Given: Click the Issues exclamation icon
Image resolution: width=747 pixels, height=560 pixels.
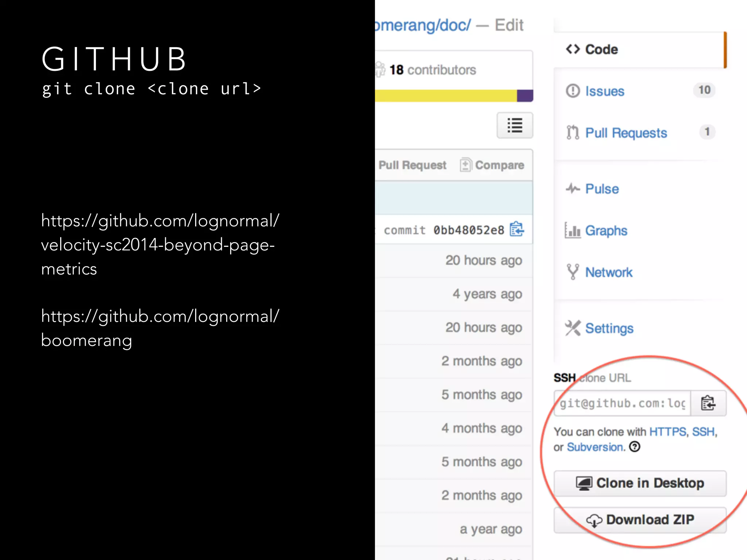Looking at the screenshot, I should (573, 91).
